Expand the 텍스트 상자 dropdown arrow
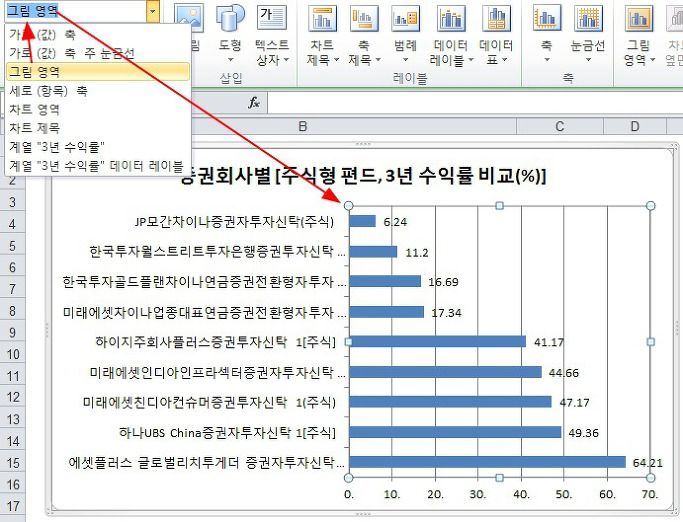Screen dimensions: 683x522 [286, 60]
